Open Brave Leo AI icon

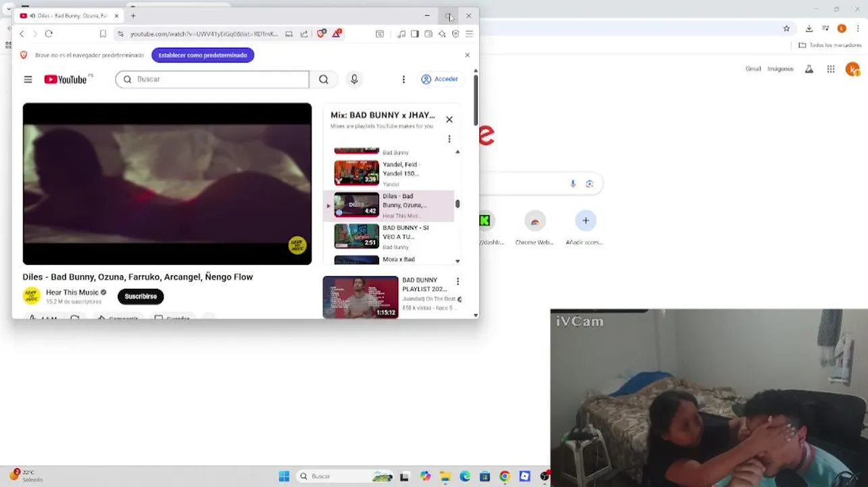442,34
